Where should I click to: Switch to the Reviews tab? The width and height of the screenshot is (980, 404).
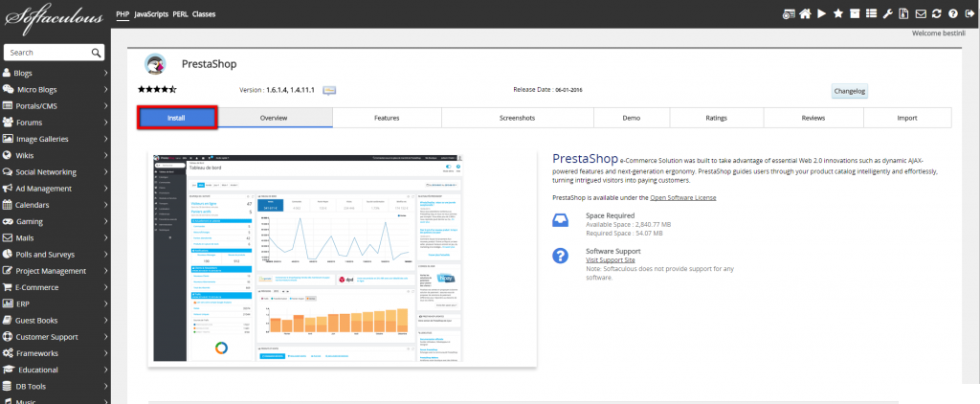[x=813, y=118]
